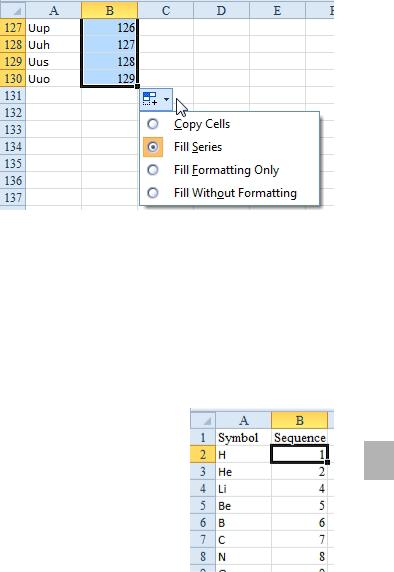Select row 134 header
The image size is (394, 572).
(x=13, y=146)
